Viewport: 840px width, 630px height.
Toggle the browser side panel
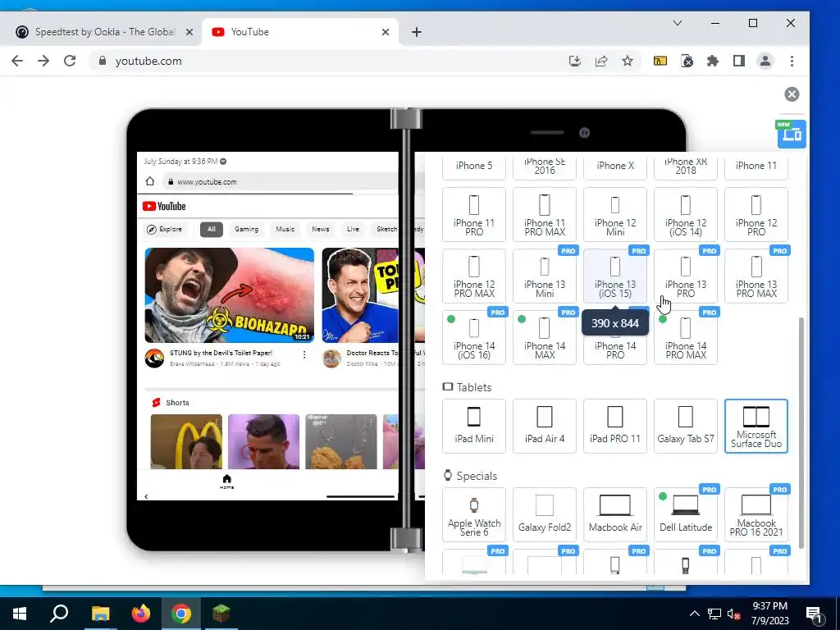(x=739, y=61)
